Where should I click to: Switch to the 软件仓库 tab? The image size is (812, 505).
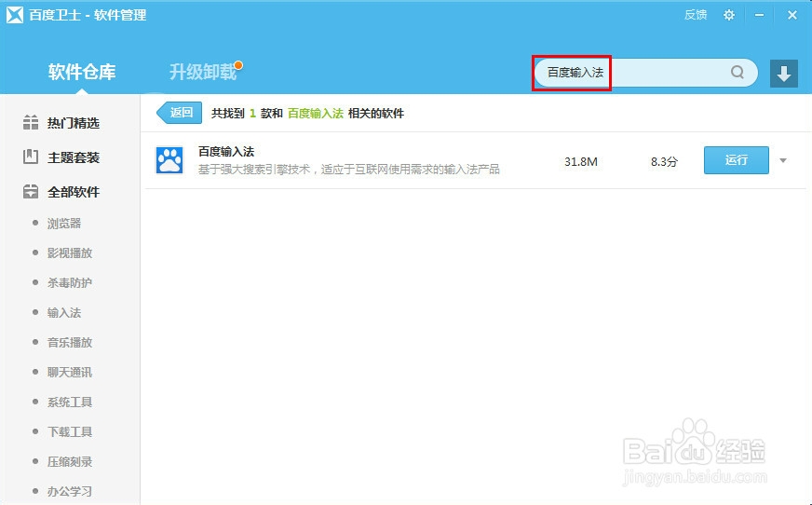(82, 72)
